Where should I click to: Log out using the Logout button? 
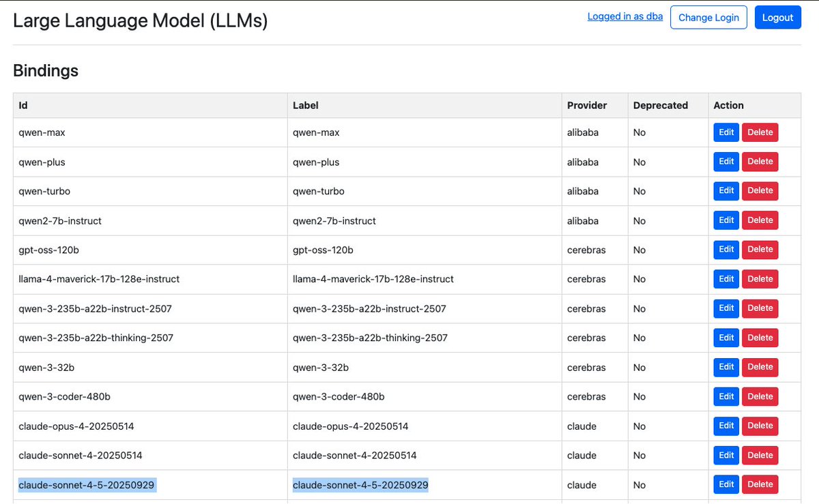[777, 17]
